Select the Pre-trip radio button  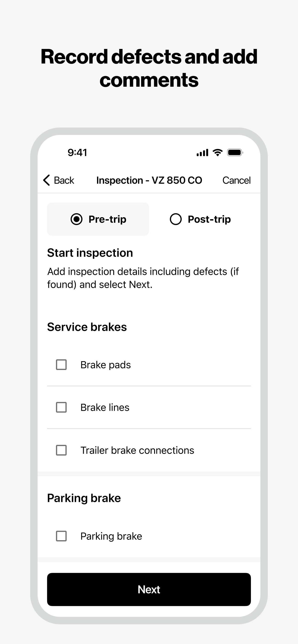[77, 219]
